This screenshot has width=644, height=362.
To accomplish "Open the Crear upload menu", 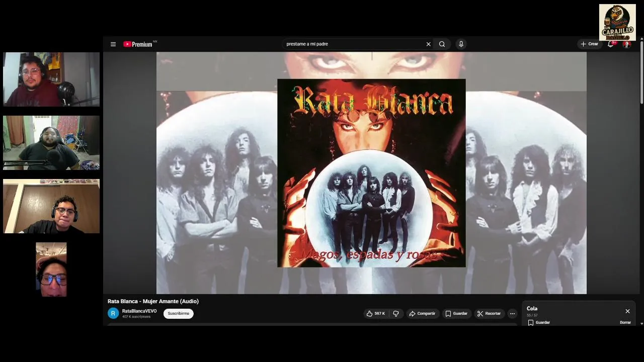I will [589, 44].
